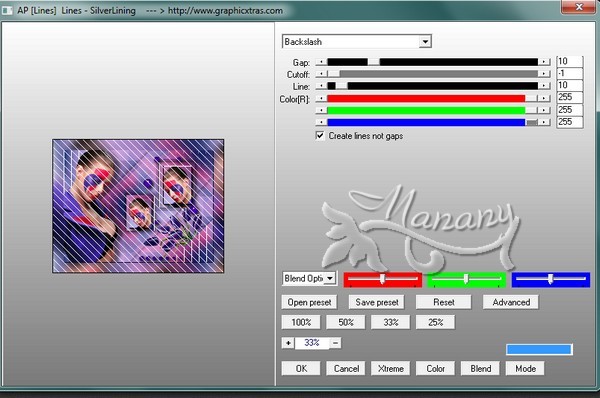Click the red Color slider left arrow
Viewport: 600px width, 398px height.
pyautogui.click(x=321, y=99)
